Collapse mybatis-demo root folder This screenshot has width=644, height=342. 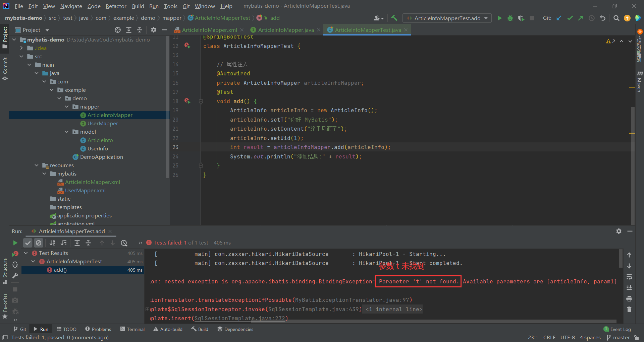click(x=14, y=40)
